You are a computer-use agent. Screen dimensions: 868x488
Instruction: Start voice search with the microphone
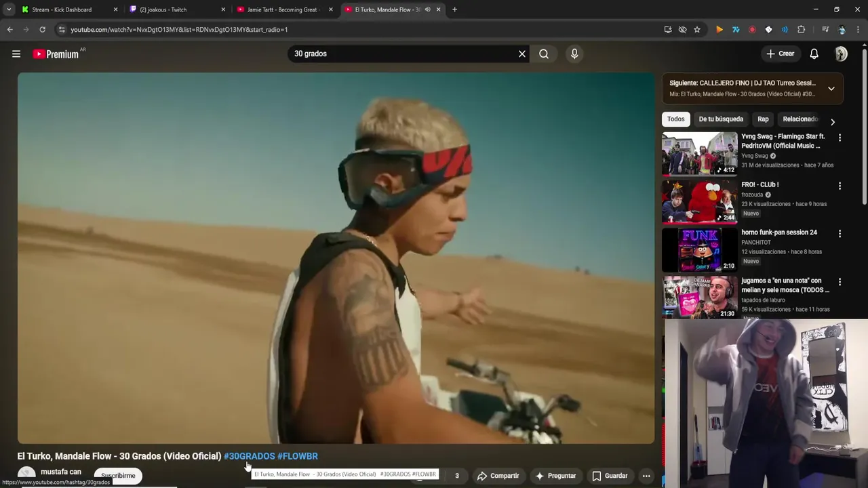[x=574, y=54]
